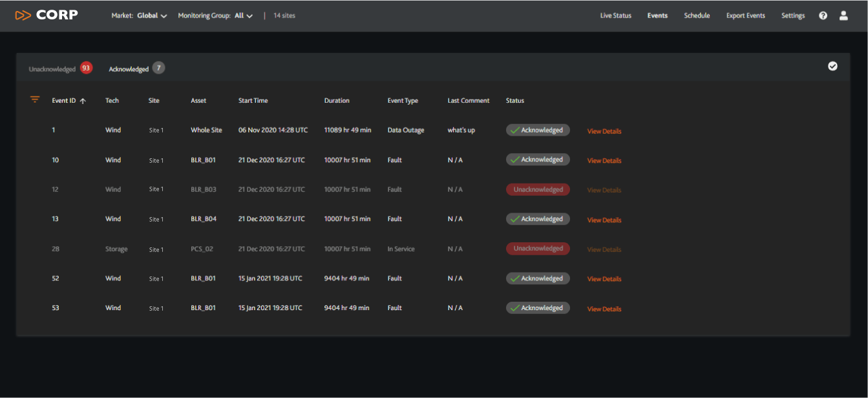View Details for event 13
The image size is (868, 398).
point(604,220)
